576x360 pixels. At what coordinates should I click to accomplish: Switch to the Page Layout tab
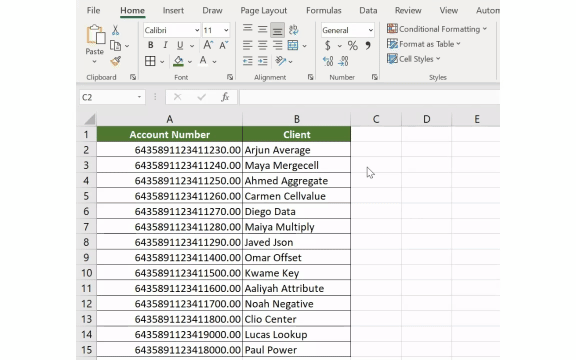(264, 10)
